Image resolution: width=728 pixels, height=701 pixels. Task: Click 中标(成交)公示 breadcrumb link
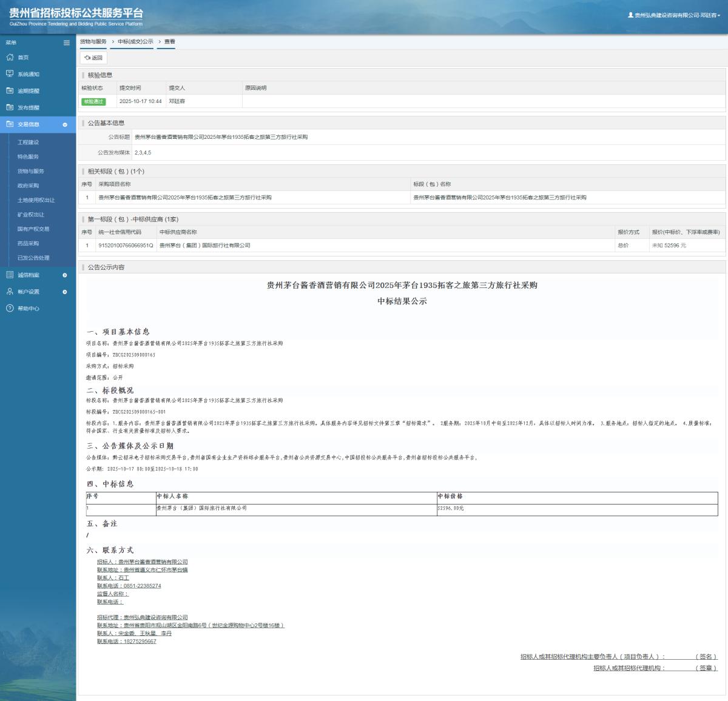135,42
